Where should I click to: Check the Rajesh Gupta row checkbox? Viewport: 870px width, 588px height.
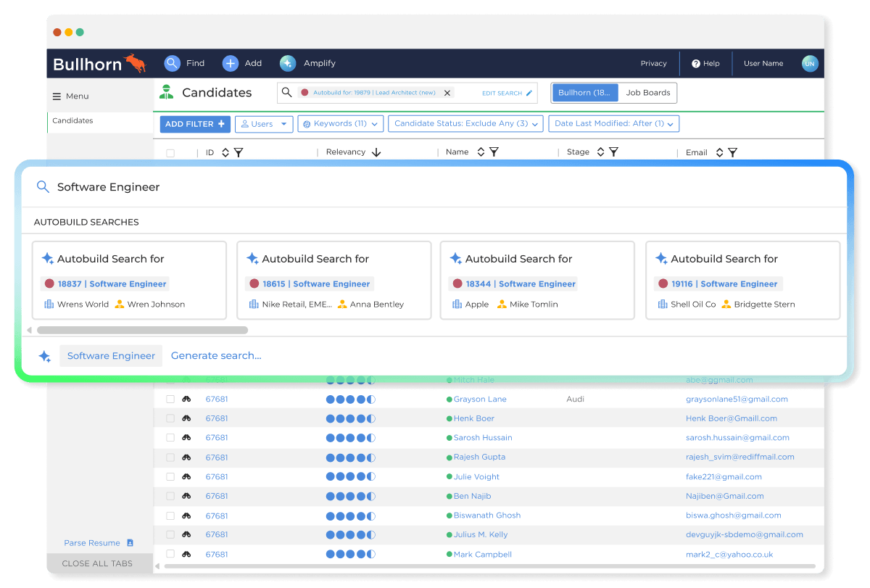170,457
